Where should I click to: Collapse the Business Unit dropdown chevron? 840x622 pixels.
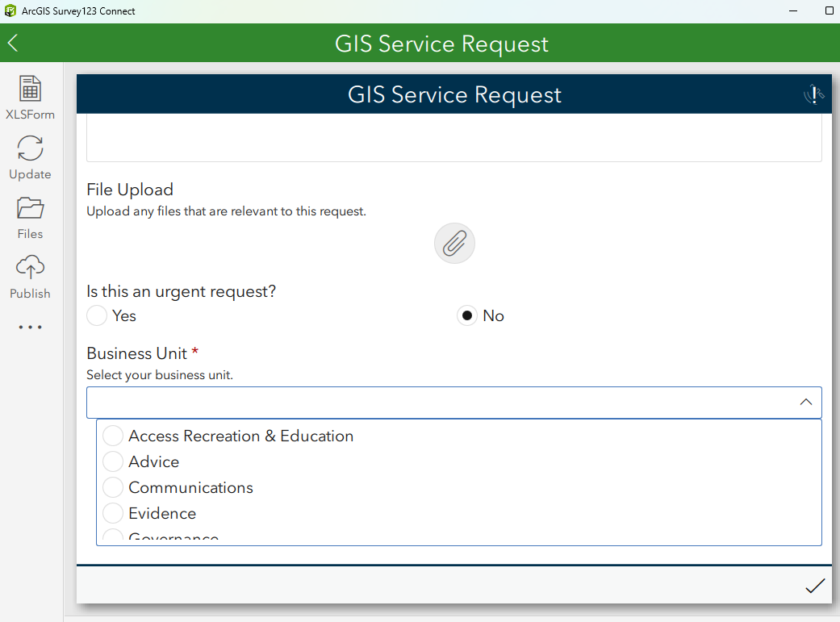806,402
